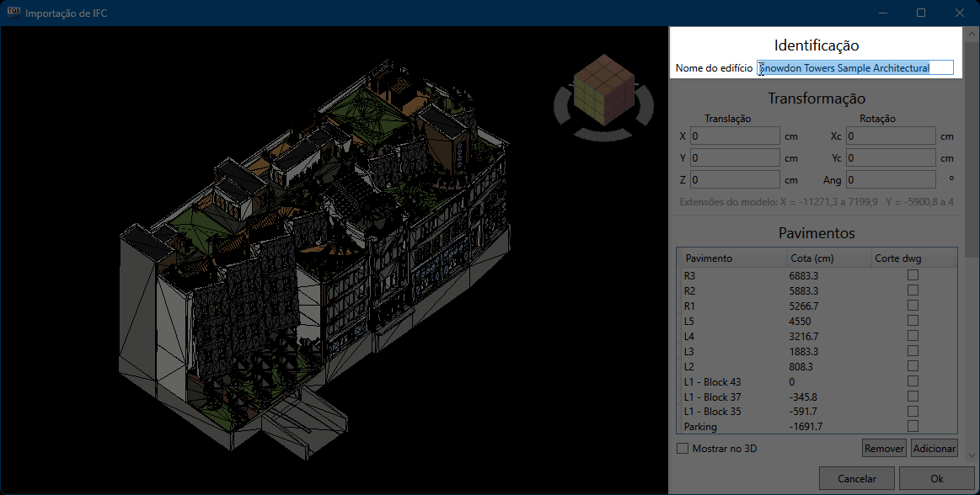Check Corte dwg for L1 - Block 43
This screenshot has height=495, width=980.
tap(913, 381)
